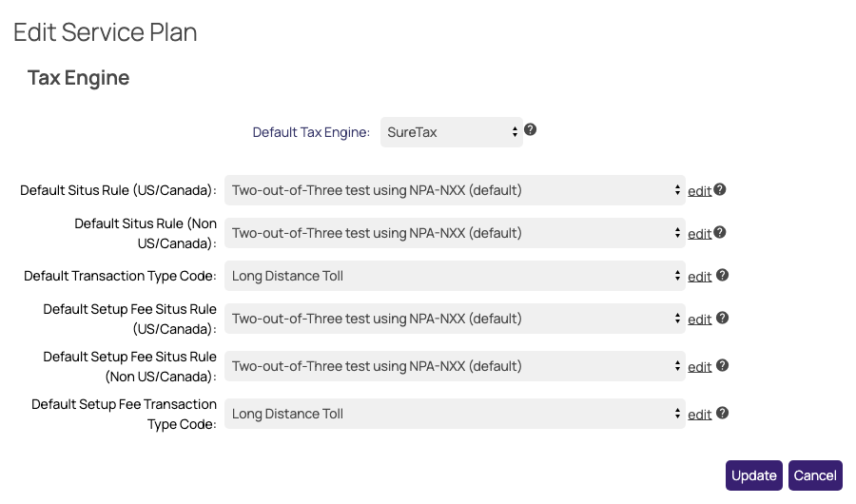Click the Tax Engine section heading
Viewport: 856px width, 504px height.
[79, 78]
